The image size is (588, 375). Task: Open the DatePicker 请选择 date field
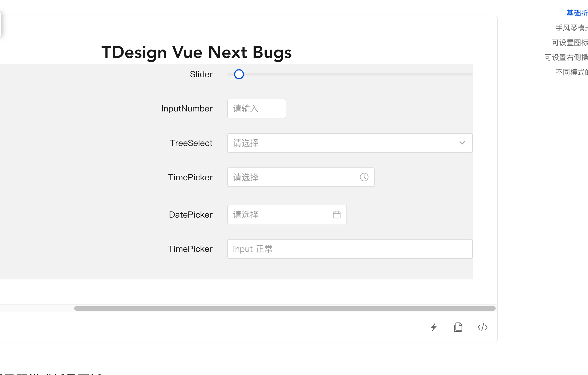279,215
